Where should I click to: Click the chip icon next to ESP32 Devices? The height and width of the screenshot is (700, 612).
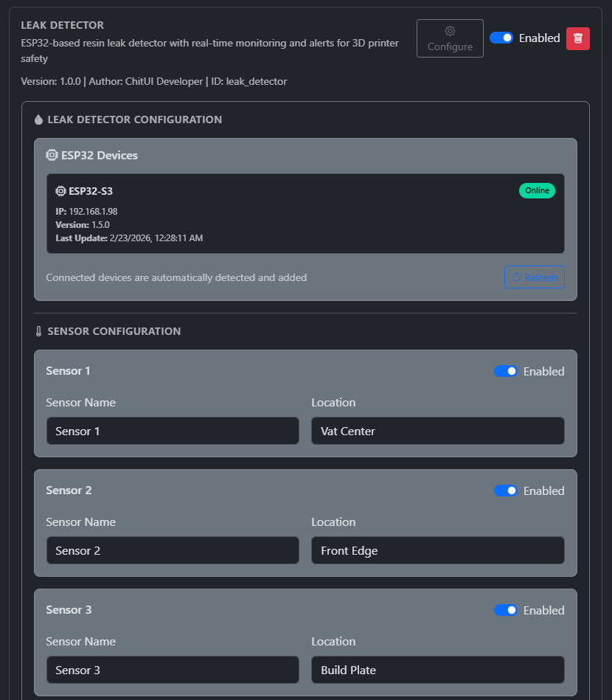(x=52, y=156)
